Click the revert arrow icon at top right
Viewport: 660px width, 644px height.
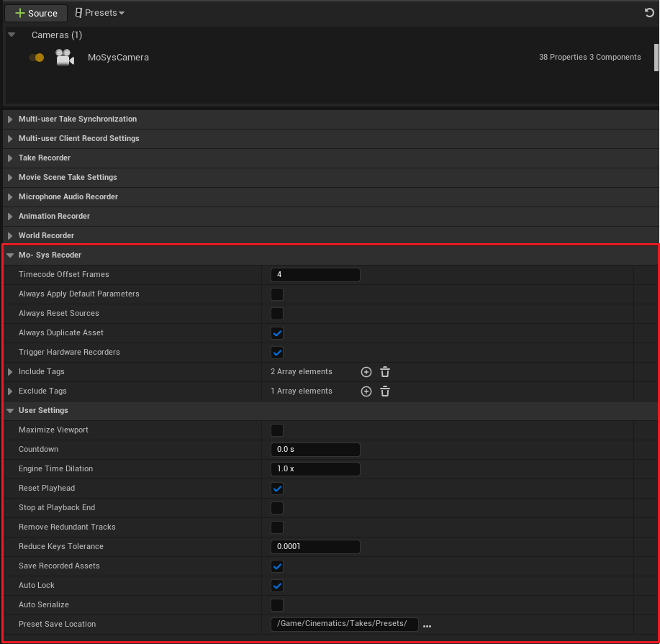tap(649, 13)
